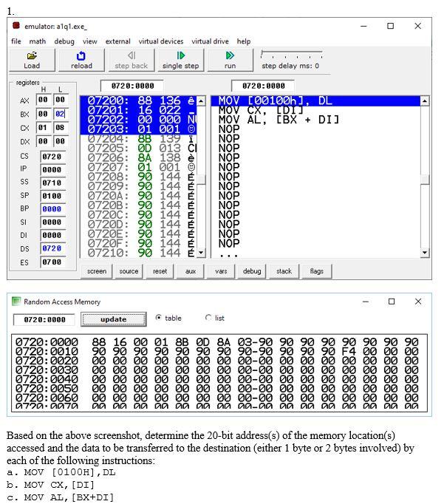Click the RAM address field 0720:0000
Viewport: 444px width, 504px height.
pyautogui.click(x=44, y=320)
